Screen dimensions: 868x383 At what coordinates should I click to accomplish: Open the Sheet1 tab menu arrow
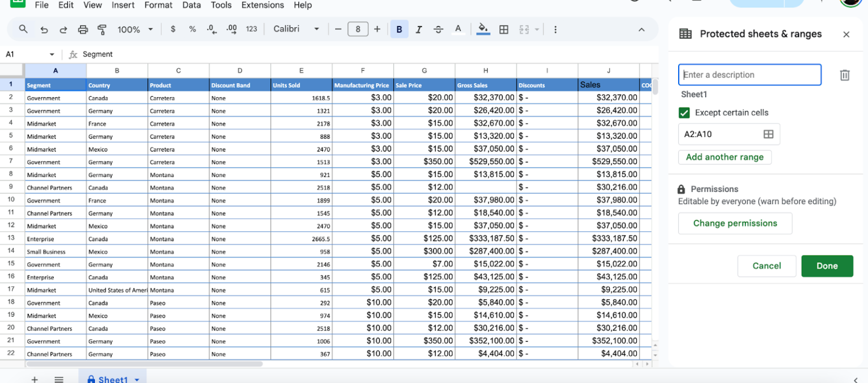pos(136,380)
